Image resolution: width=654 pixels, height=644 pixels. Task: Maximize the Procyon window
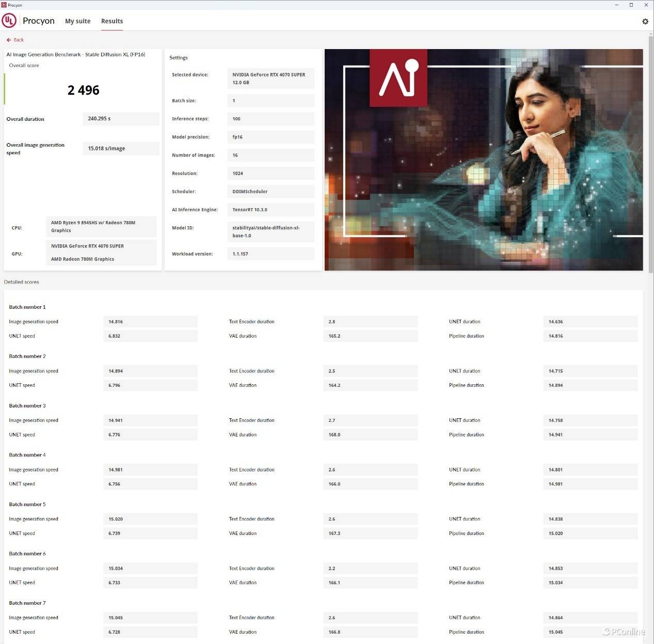pyautogui.click(x=631, y=5)
